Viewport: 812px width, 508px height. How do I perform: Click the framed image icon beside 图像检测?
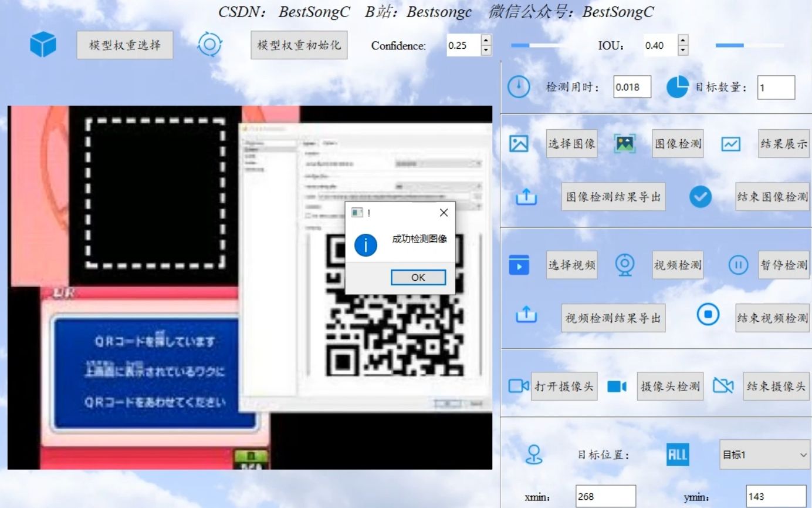624,144
